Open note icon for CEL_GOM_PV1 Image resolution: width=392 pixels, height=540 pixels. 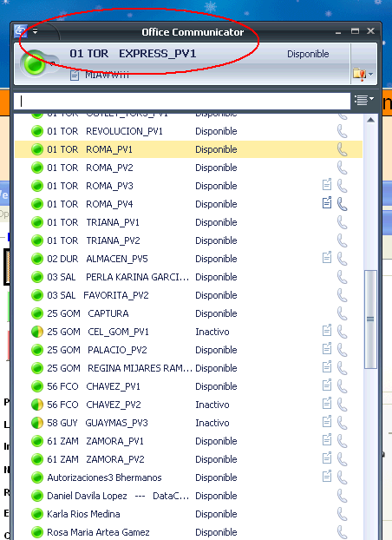327,330
